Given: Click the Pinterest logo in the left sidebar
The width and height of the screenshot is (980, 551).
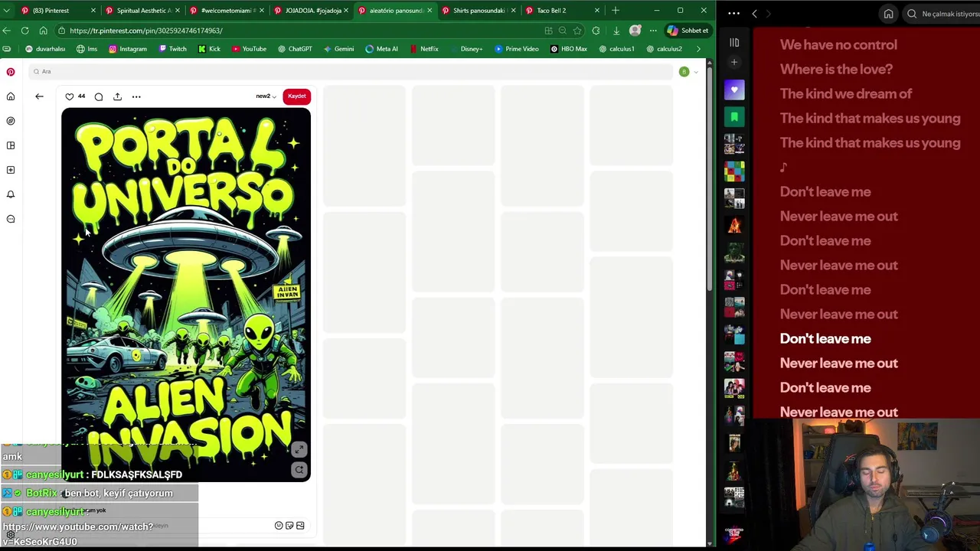Looking at the screenshot, I should pyautogui.click(x=11, y=72).
